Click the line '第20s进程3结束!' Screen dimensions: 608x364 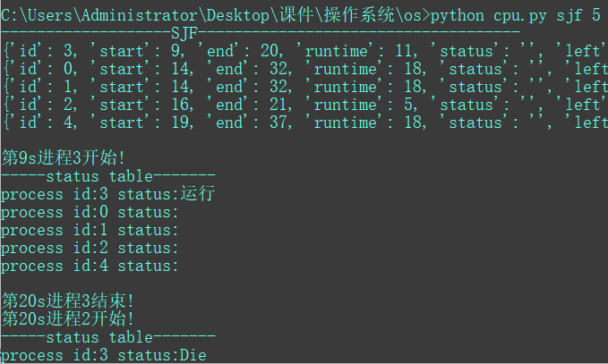(68, 301)
